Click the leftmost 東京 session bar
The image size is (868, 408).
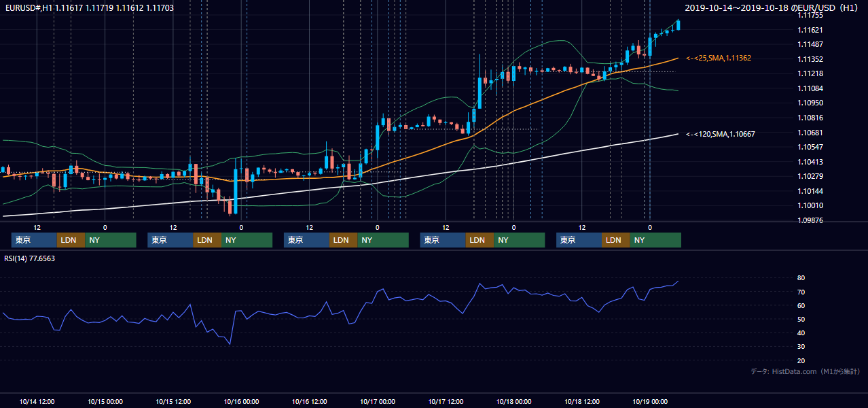34,240
